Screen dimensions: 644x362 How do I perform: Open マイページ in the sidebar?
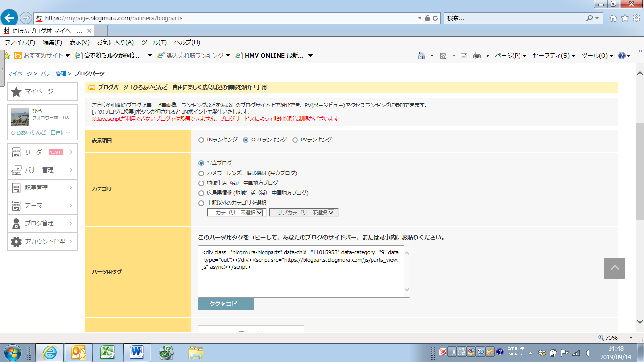coord(42,92)
